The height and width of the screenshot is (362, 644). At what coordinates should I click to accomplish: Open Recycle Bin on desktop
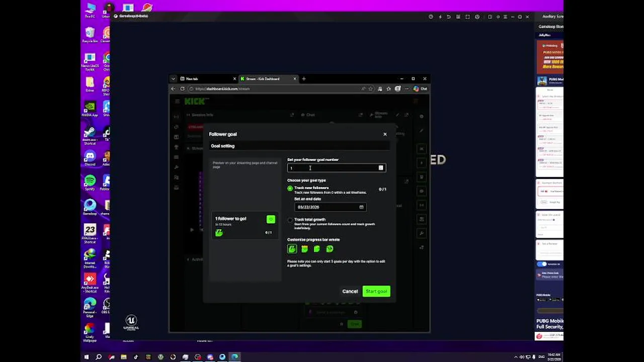90,35
